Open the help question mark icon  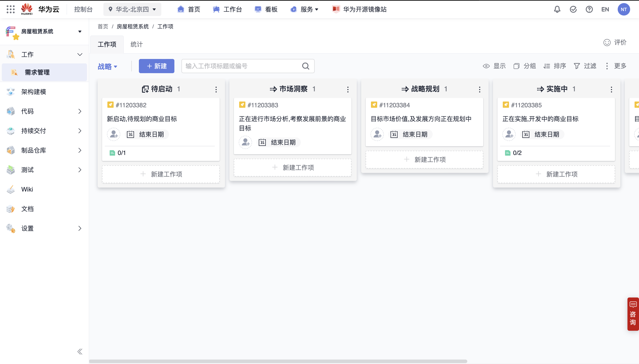(589, 10)
